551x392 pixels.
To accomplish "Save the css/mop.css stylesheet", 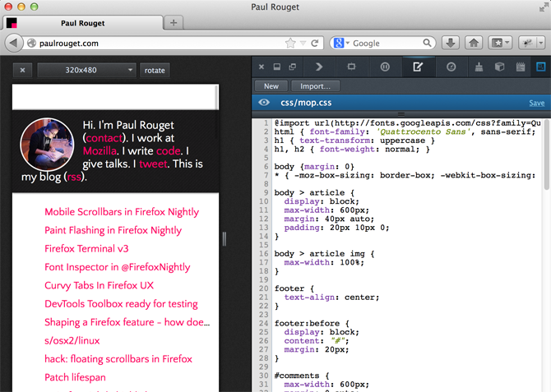I will tap(536, 103).
